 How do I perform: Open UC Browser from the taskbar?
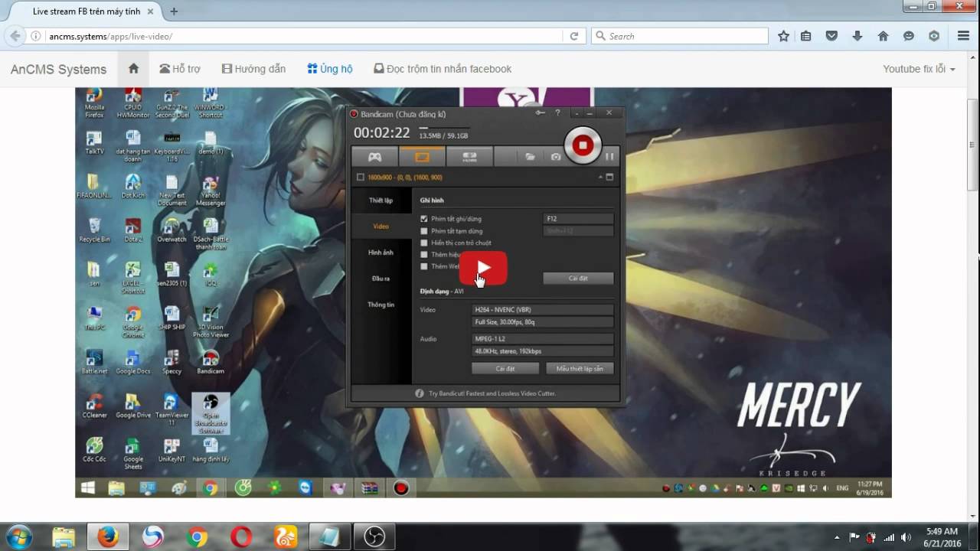point(286,537)
